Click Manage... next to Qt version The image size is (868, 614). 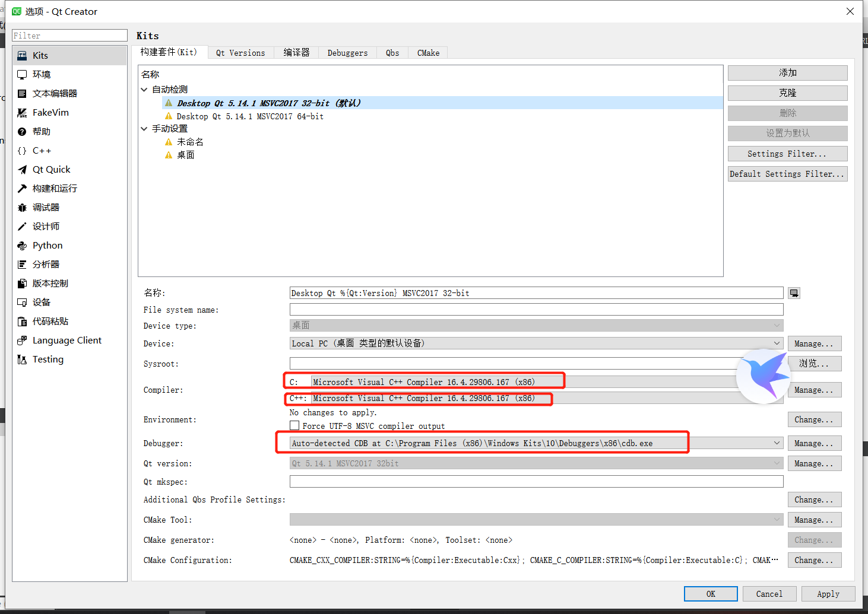click(x=815, y=463)
